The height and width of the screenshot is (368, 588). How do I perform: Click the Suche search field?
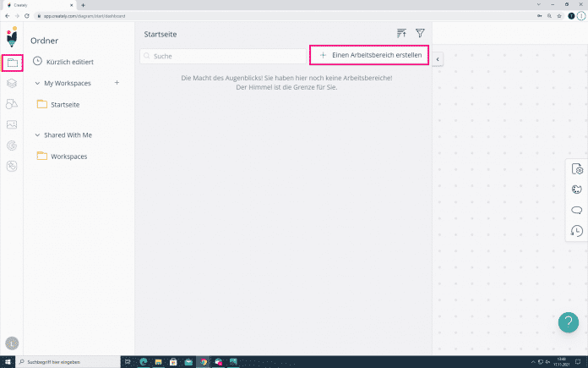tap(223, 56)
